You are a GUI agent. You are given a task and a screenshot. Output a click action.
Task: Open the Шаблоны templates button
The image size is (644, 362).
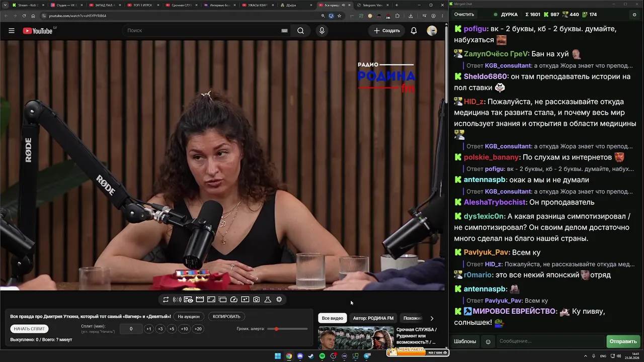(465, 341)
